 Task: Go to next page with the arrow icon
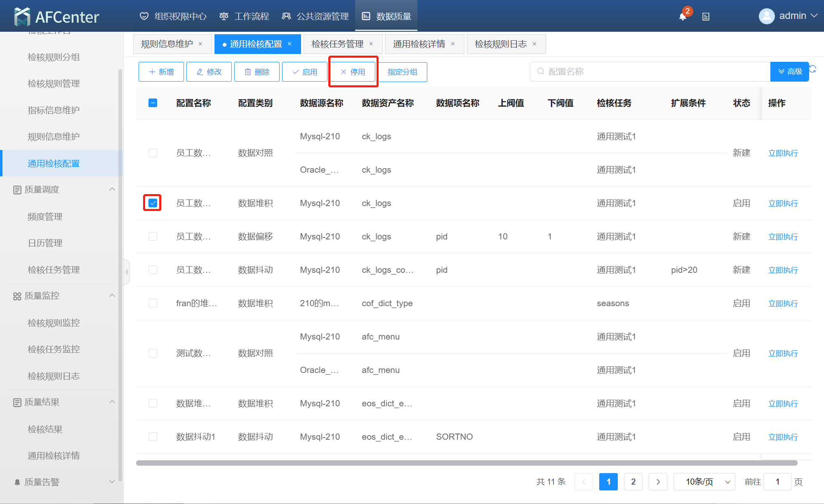coord(658,482)
